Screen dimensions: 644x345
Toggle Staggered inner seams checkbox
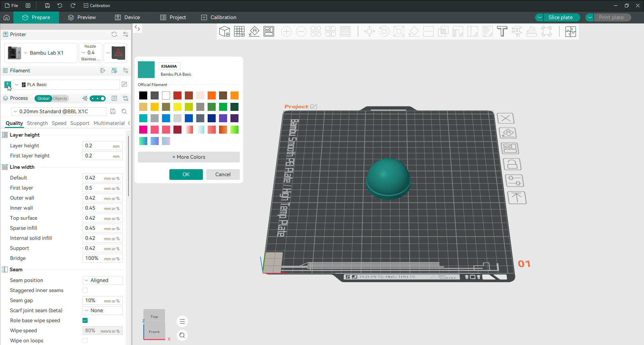coord(85,290)
